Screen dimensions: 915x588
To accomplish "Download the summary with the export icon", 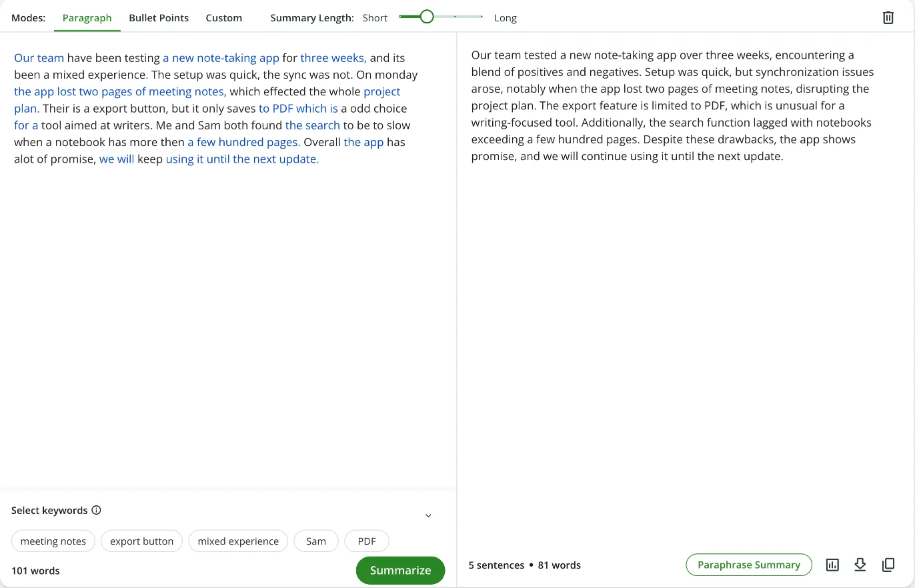I will (860, 565).
